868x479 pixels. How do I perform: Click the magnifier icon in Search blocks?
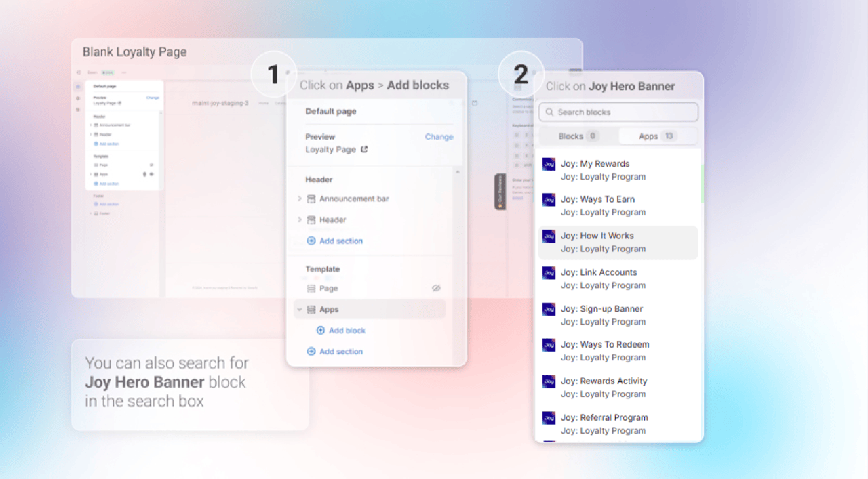550,112
